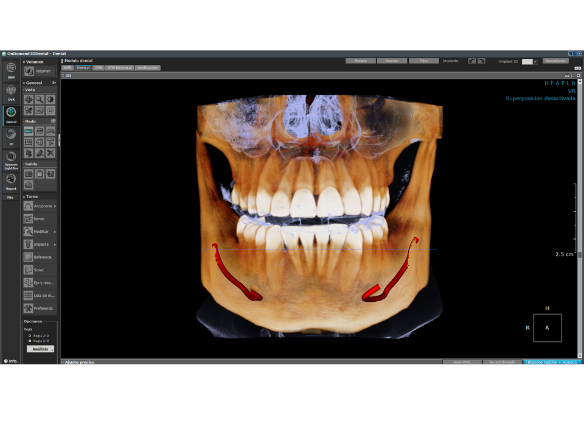Select the Regla 2-D radio option
The image size is (584, 425).
pyautogui.click(x=30, y=336)
